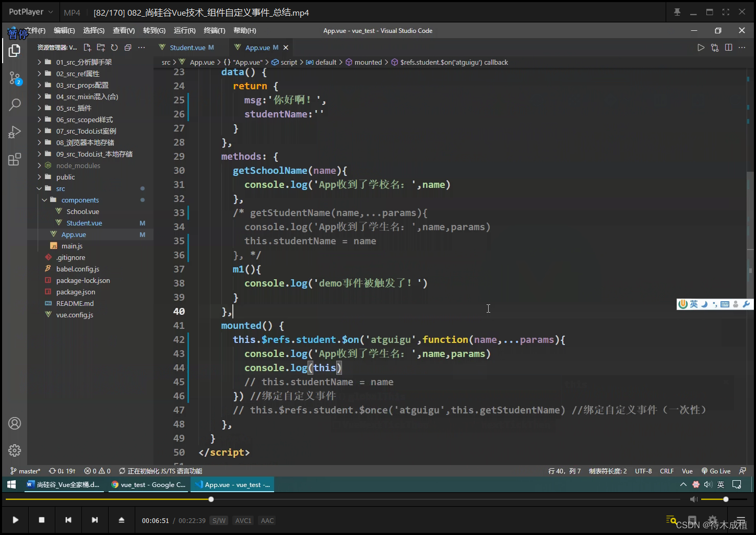
Task: Run the code with play icon
Action: (701, 47)
